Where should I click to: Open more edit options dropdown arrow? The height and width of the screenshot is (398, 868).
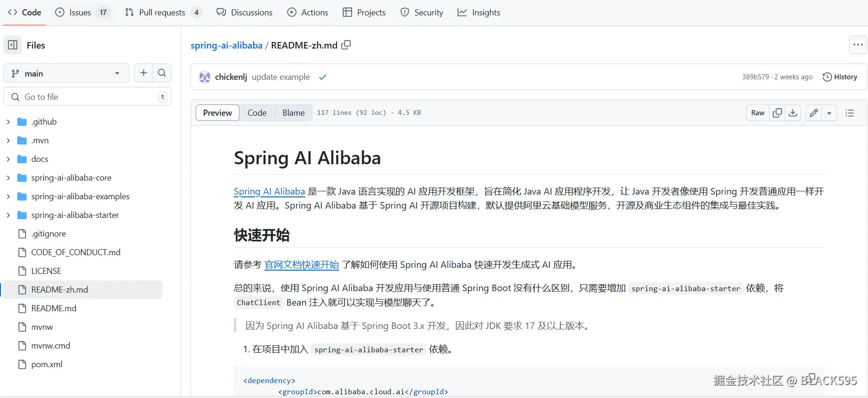829,113
